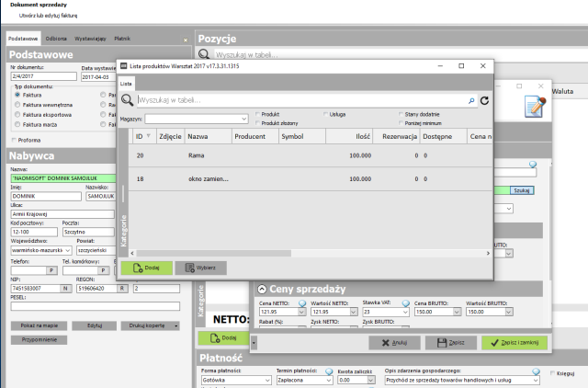Click the product list window app icon

click(x=123, y=66)
